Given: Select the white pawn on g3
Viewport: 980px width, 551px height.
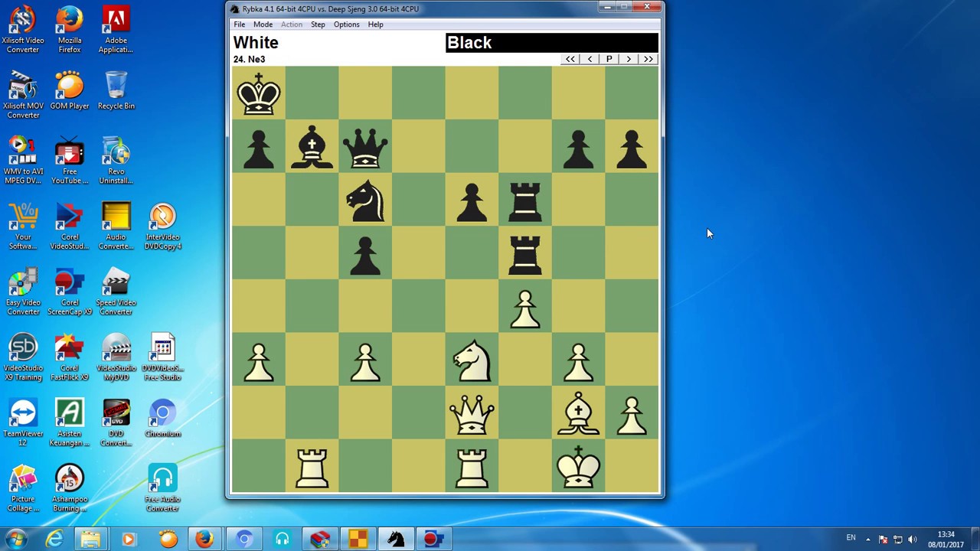Looking at the screenshot, I should pos(578,362).
